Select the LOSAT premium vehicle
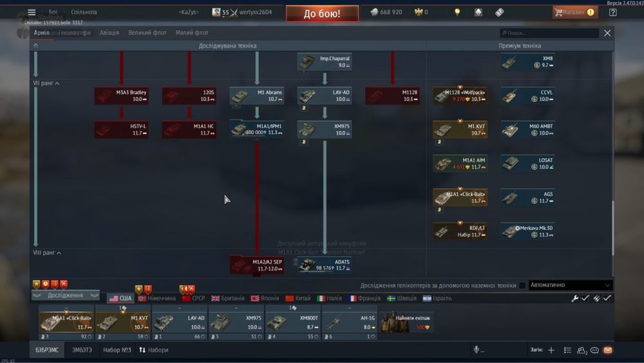644x363 pixels. [528, 164]
